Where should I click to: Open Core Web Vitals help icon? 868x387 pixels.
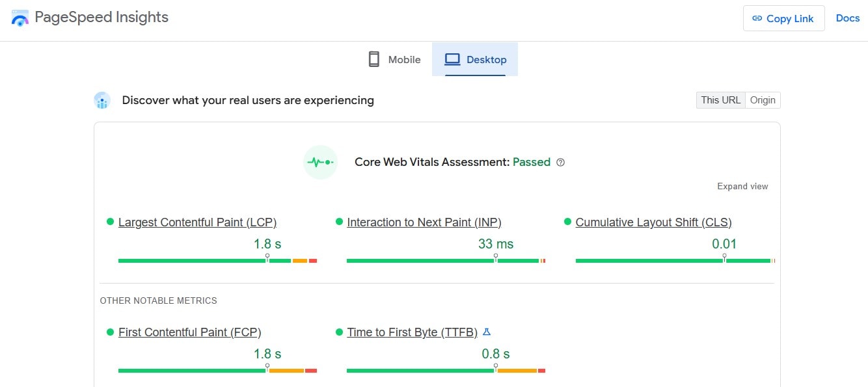[x=561, y=163]
